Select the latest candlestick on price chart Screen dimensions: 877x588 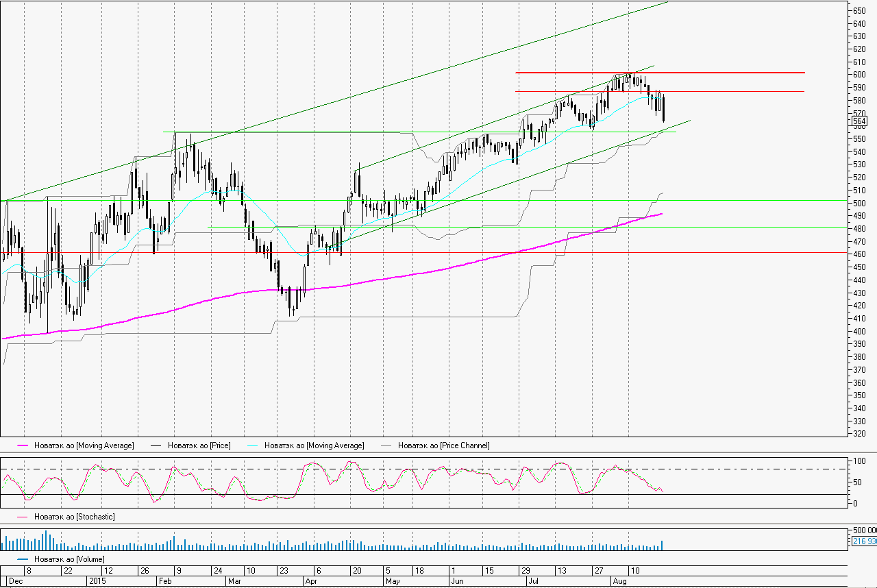(x=663, y=110)
